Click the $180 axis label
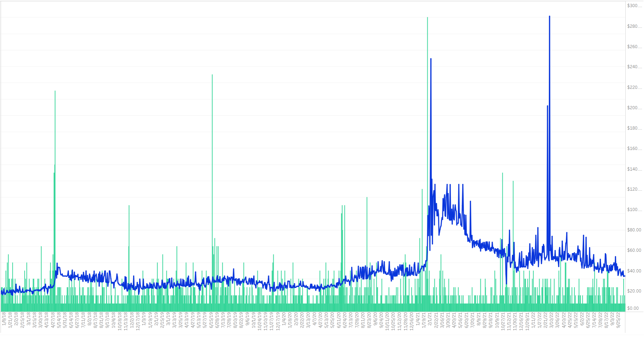644x338 pixels. click(x=634, y=128)
